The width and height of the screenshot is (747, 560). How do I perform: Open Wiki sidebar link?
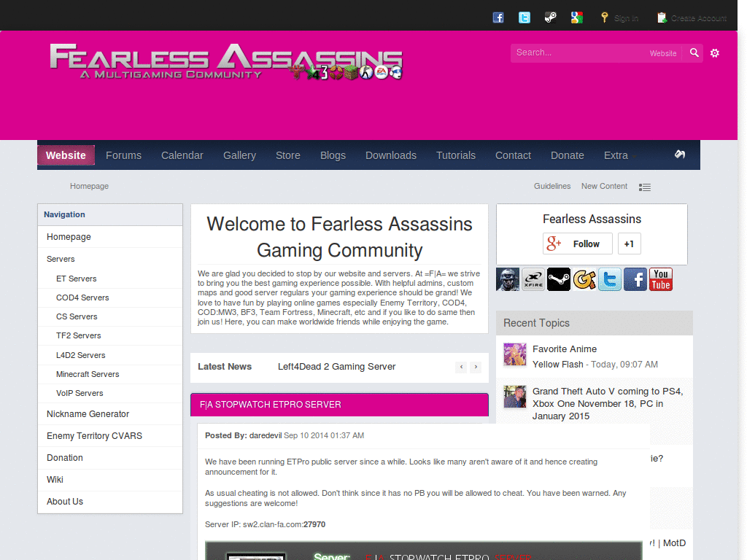coord(110,480)
